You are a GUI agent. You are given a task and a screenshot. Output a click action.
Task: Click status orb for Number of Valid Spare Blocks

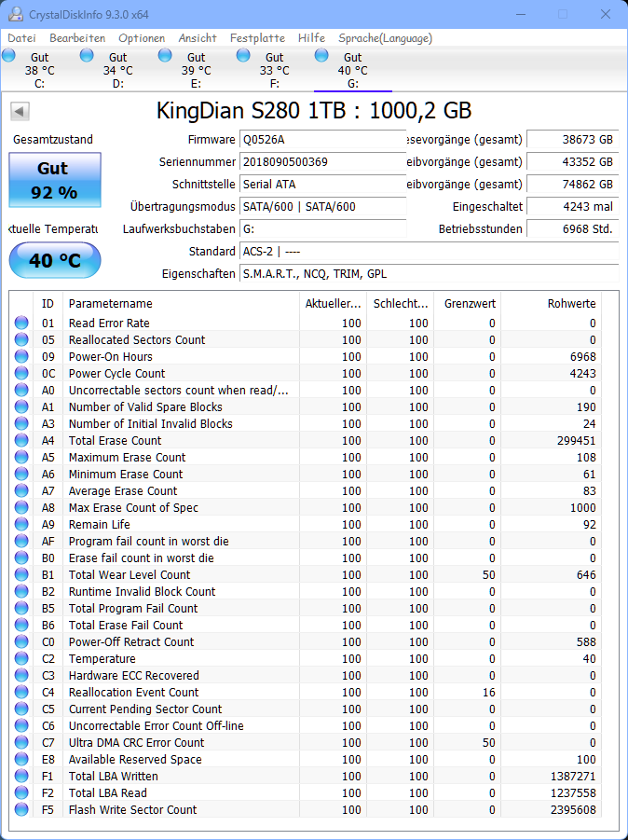(x=21, y=406)
